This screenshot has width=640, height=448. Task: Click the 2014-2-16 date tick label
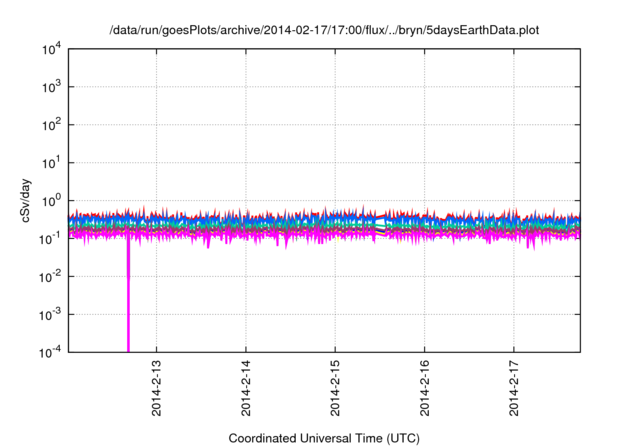(x=424, y=388)
